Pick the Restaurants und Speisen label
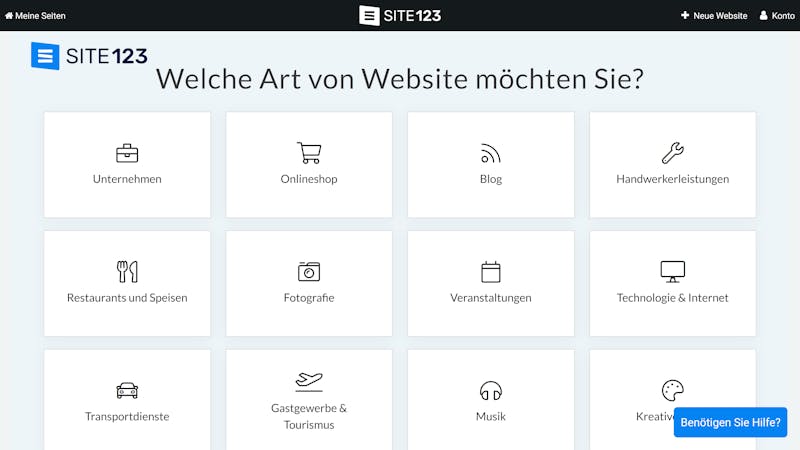 pos(127,298)
